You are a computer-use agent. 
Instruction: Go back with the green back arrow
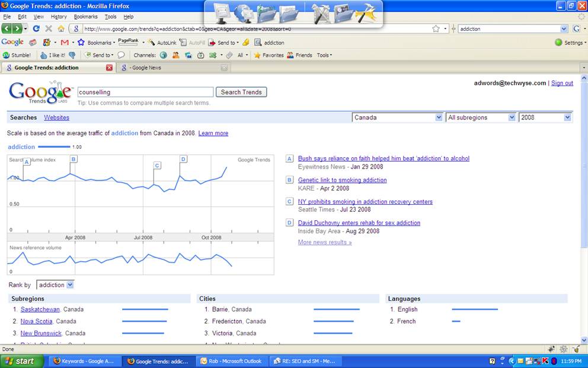pos(7,28)
